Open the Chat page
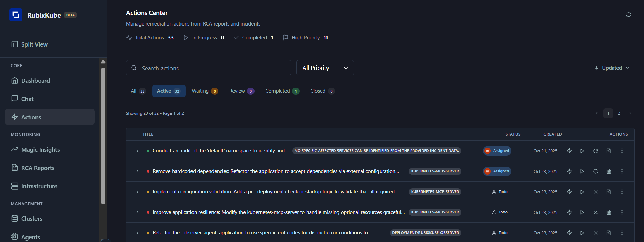 pos(50,99)
